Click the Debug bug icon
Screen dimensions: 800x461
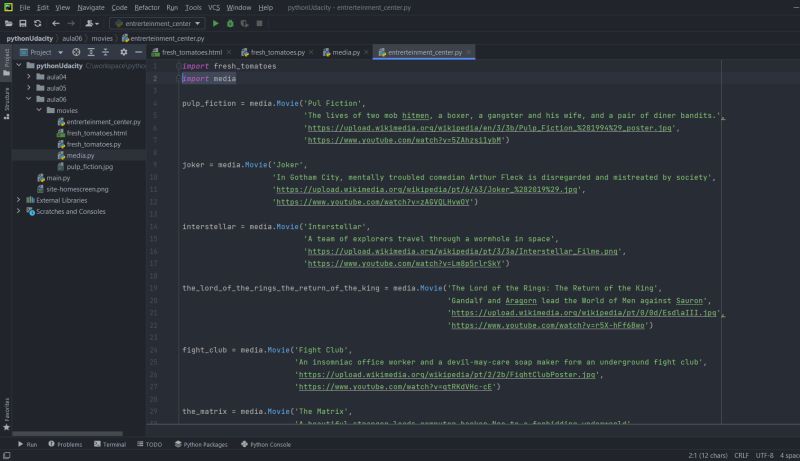click(230, 23)
